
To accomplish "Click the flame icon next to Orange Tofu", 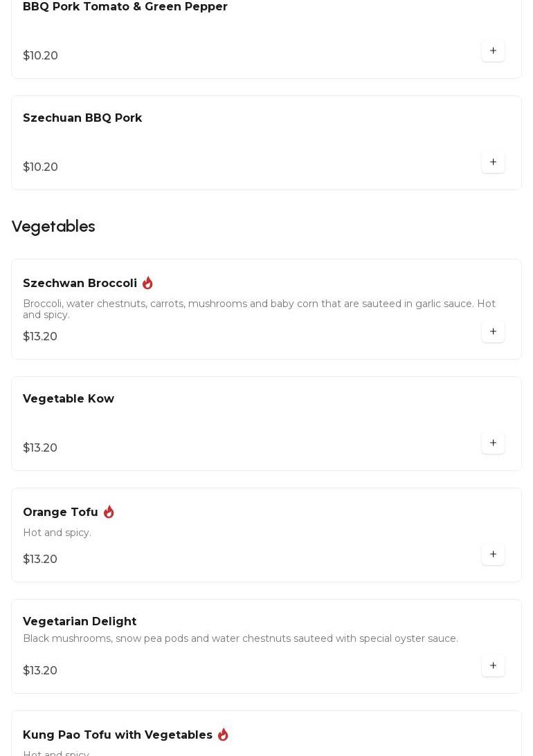I will [109, 512].
